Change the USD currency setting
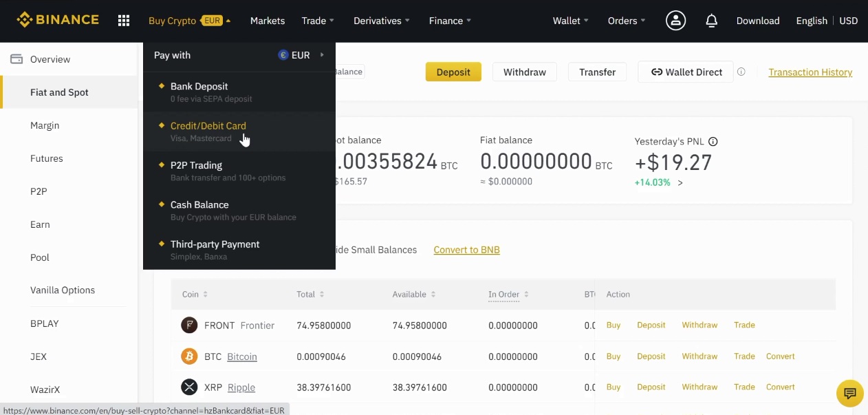The width and height of the screenshot is (868, 415). 849,21
